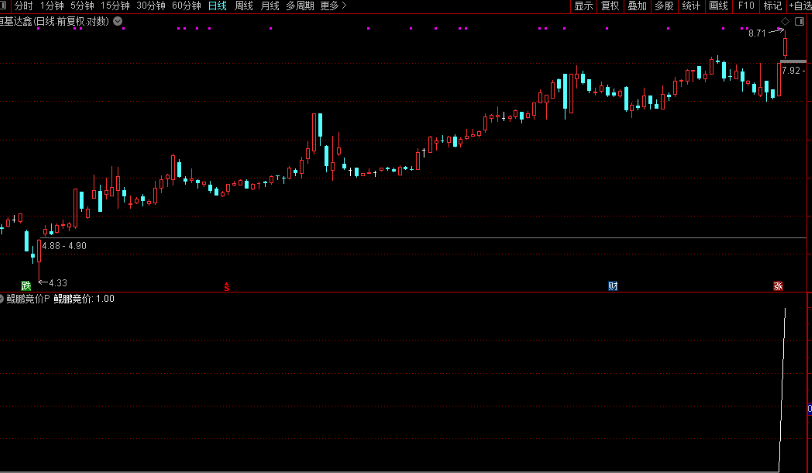Click the 8.71 high price label
812x473 pixels.
757,34
